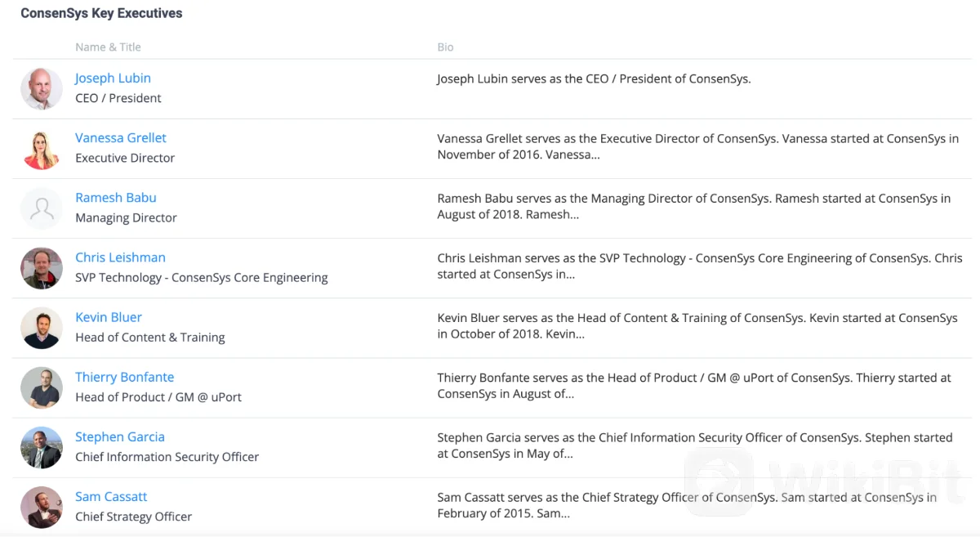Click Joseph Lubin's profile photo
Screen dimensions: 980x537
(41, 89)
